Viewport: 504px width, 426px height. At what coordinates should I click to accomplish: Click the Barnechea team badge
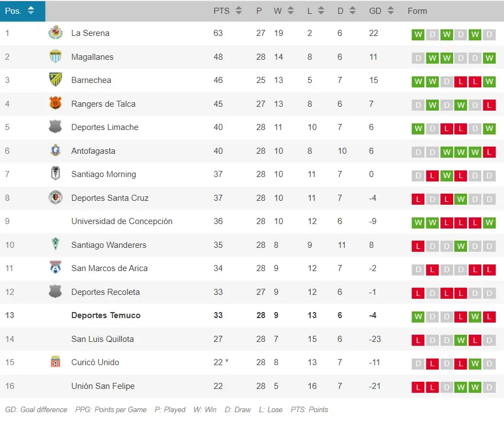[x=55, y=80]
